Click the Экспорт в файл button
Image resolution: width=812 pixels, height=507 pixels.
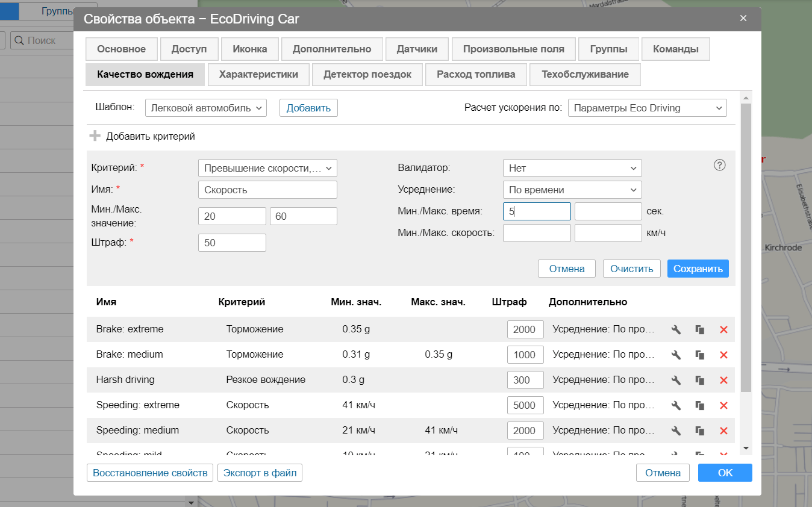[260, 473]
